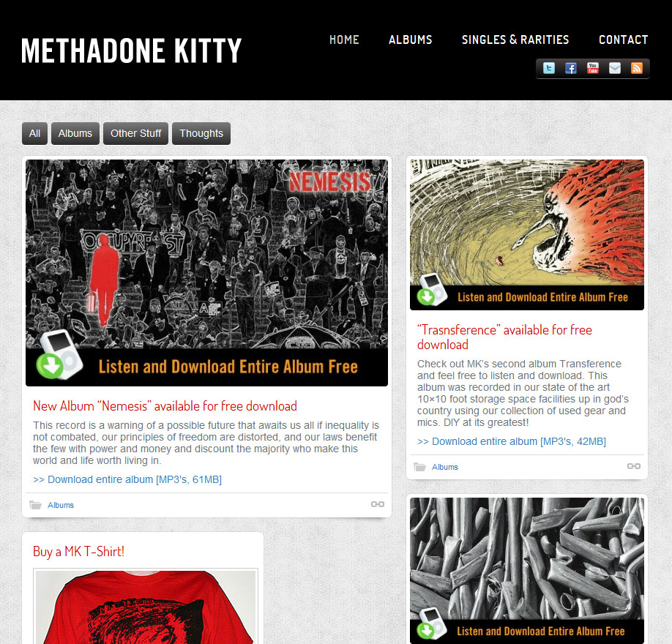672x644 pixels.
Task: Click permalink chain icon on Transference post
Action: [x=634, y=466]
